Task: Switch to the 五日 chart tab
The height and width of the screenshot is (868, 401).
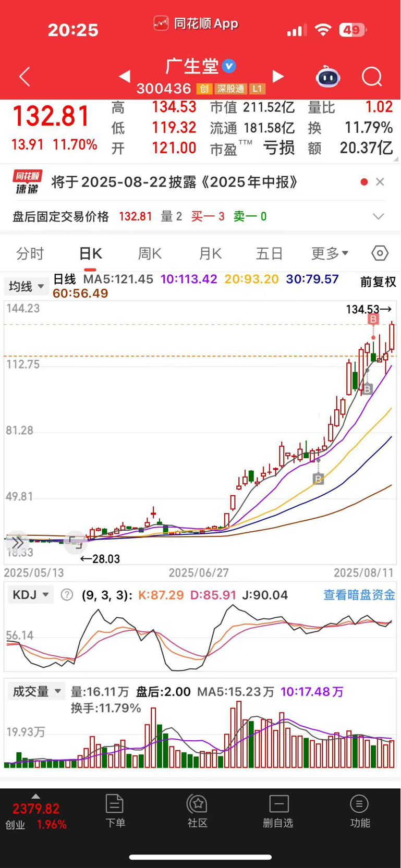Action: pyautogui.click(x=270, y=254)
